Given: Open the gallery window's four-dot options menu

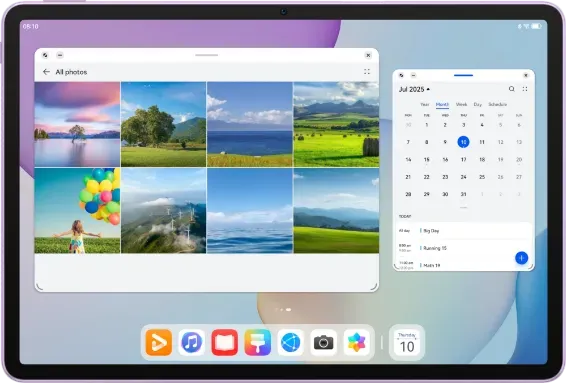Looking at the screenshot, I should tap(367, 71).
